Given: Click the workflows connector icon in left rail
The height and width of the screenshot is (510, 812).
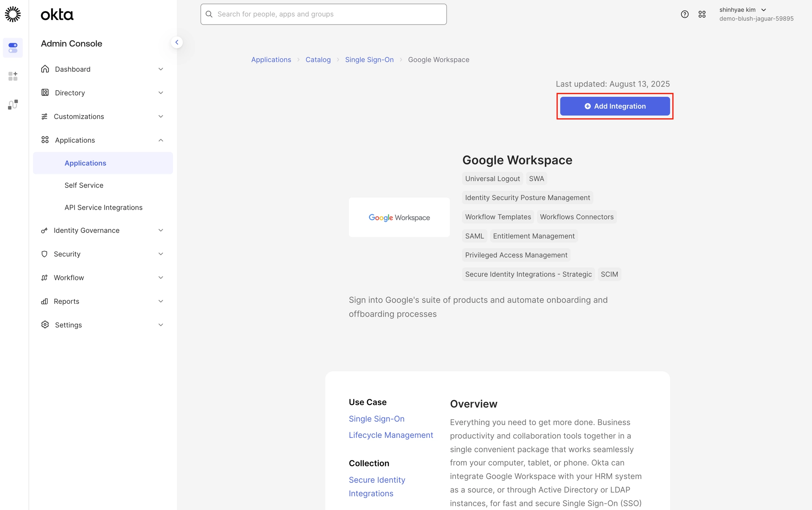Looking at the screenshot, I should tap(13, 104).
